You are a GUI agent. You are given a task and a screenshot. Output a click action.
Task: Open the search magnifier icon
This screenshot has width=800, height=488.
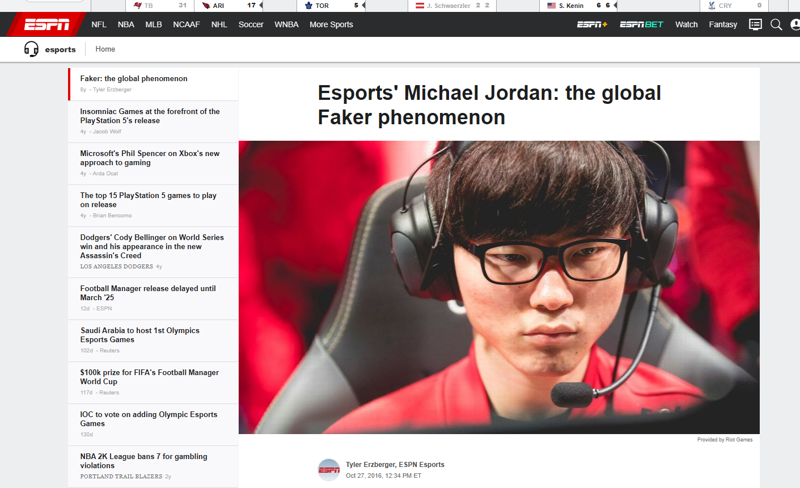pos(776,25)
